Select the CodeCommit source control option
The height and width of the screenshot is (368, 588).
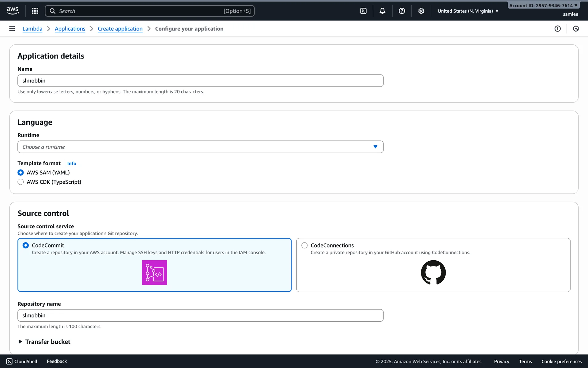[x=26, y=245]
